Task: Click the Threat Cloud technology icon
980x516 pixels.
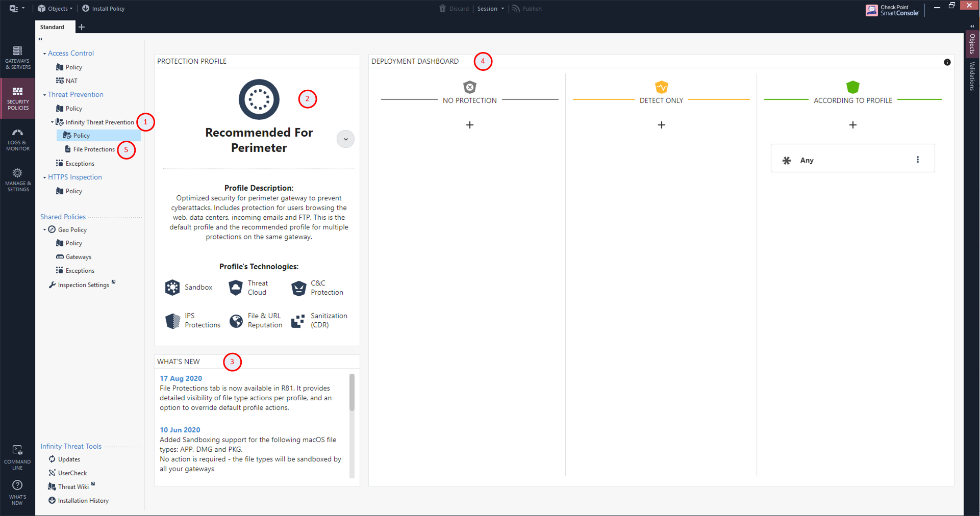Action: [236, 288]
